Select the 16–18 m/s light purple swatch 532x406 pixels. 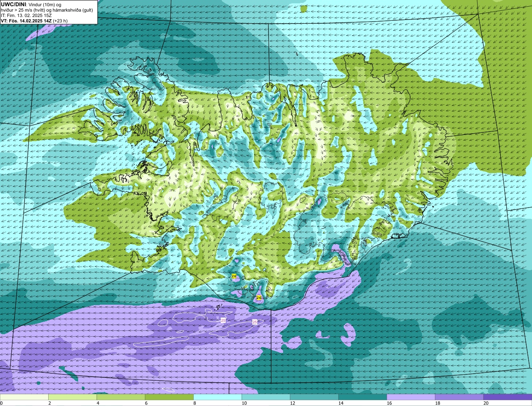tap(411, 397)
